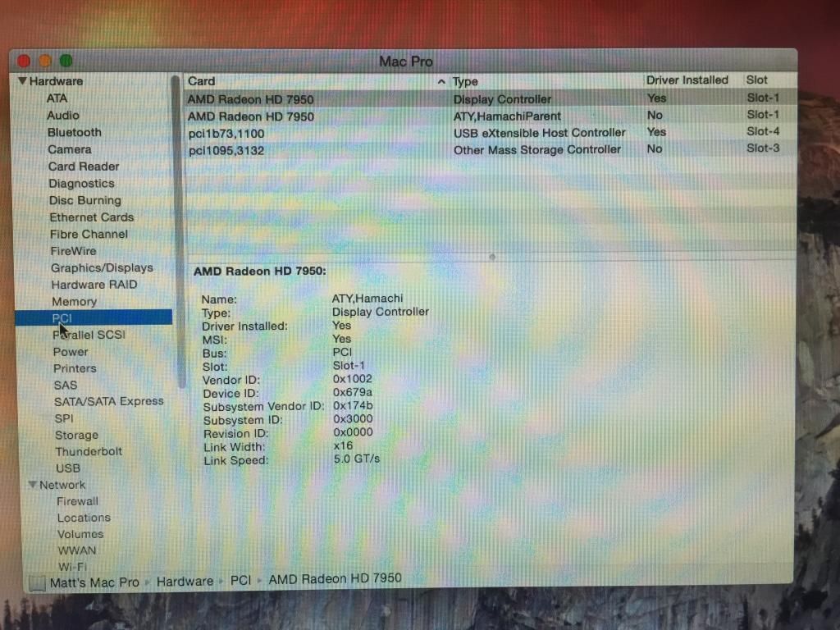Click the Link Speed value 5.0 GT/s
Screen dimensions: 840x630
tap(357, 459)
